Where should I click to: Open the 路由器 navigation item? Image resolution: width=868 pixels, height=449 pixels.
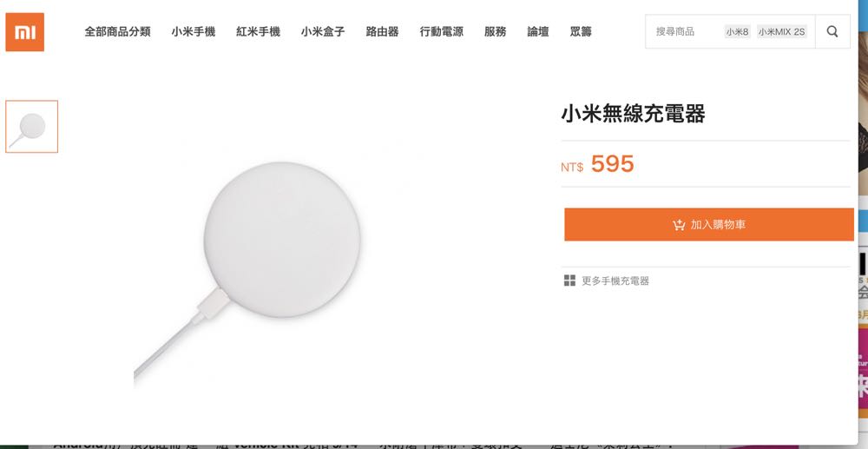(x=382, y=32)
